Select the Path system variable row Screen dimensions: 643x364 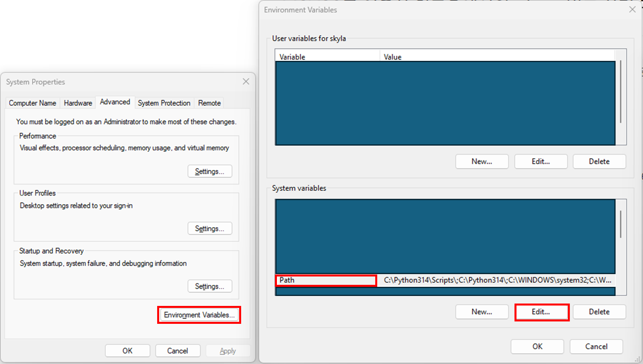445,280
